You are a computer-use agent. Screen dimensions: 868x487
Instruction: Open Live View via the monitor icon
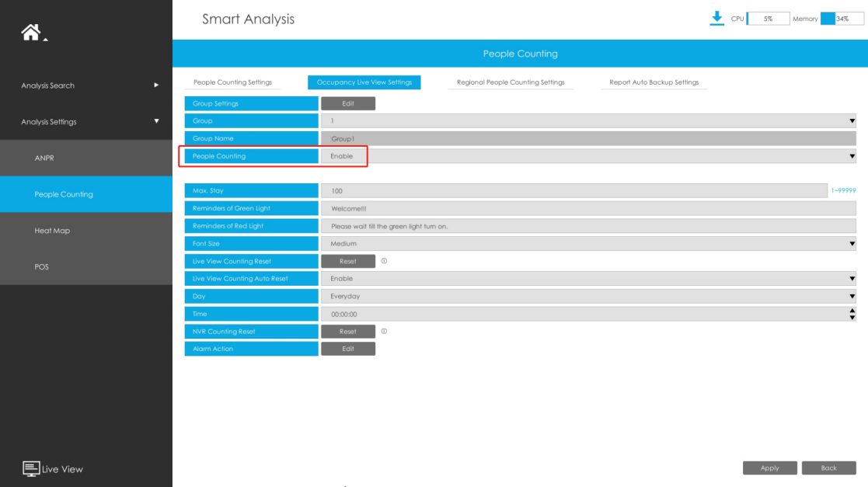pos(31,468)
